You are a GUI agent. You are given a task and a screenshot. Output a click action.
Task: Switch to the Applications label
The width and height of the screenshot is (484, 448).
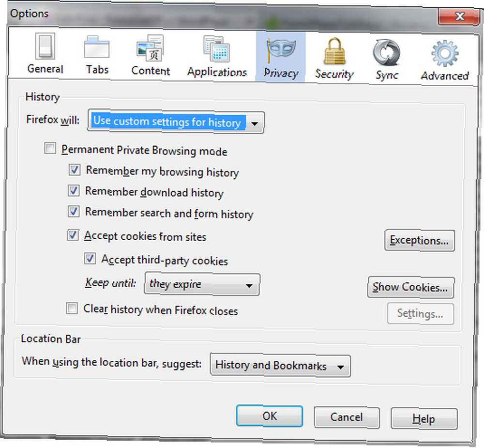[217, 72]
